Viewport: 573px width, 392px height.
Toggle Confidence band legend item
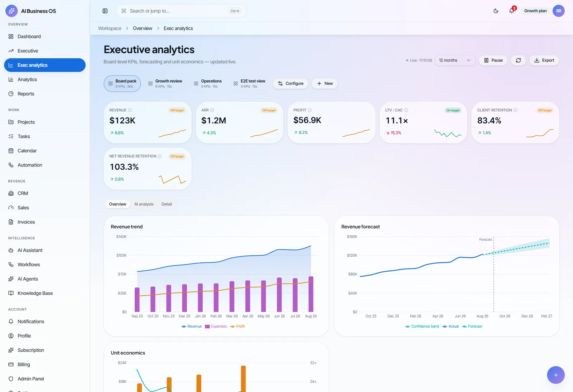422,326
